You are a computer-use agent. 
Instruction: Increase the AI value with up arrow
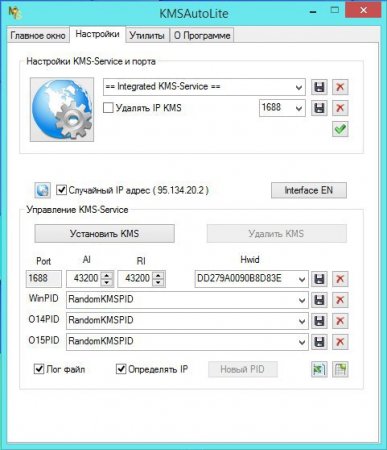(x=107, y=275)
